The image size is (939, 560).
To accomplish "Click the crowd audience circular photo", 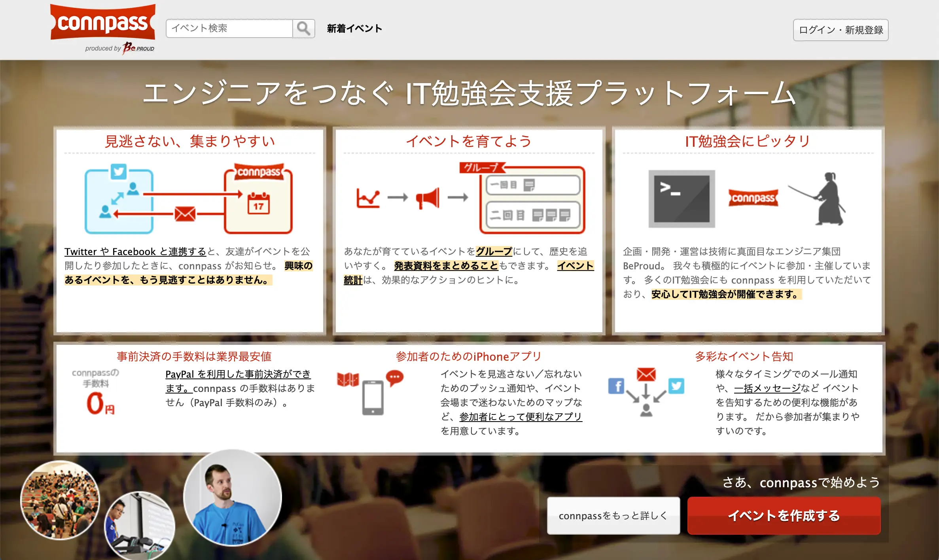I will [60, 500].
